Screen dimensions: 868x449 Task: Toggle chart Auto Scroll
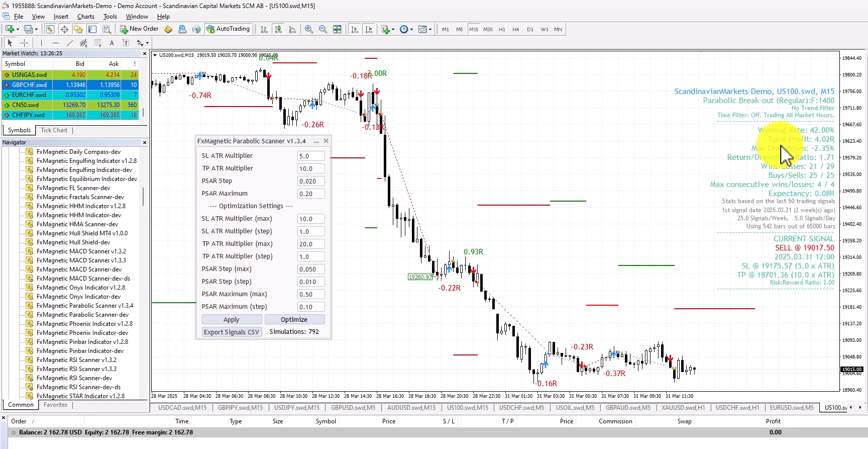(x=355, y=29)
